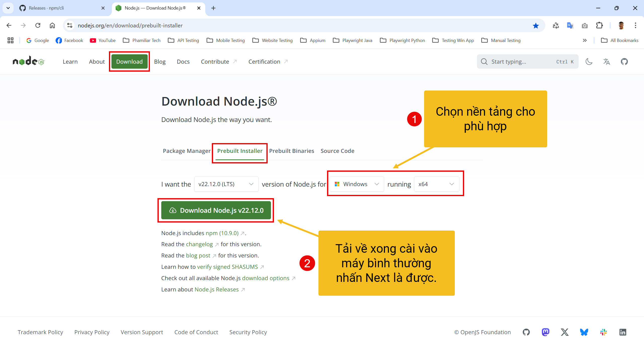The height and width of the screenshot is (347, 644).
Task: Open the Blog nav link
Action: click(160, 62)
